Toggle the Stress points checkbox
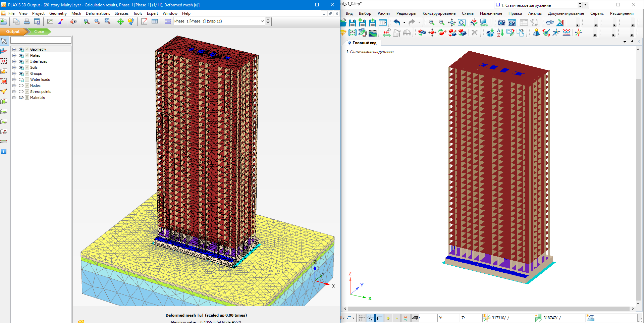 [x=27, y=92]
